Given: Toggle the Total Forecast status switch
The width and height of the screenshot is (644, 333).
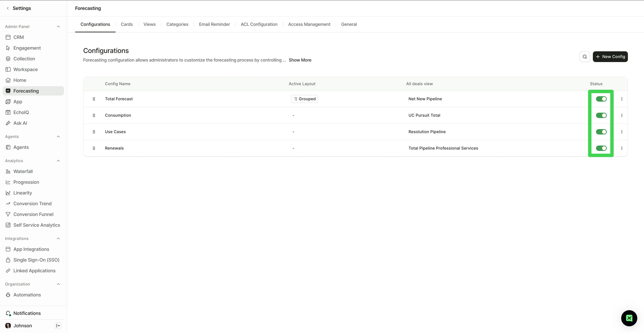Looking at the screenshot, I should (x=601, y=99).
